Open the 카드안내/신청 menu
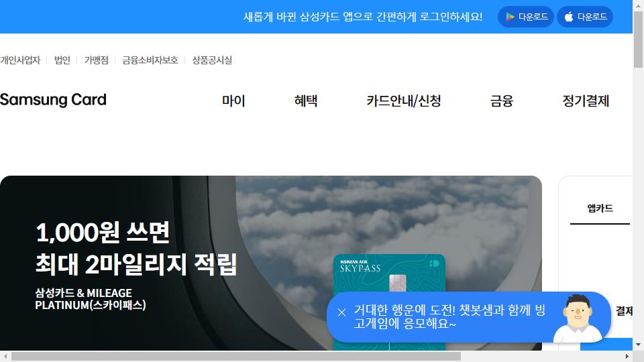644x362 pixels. pos(404,101)
